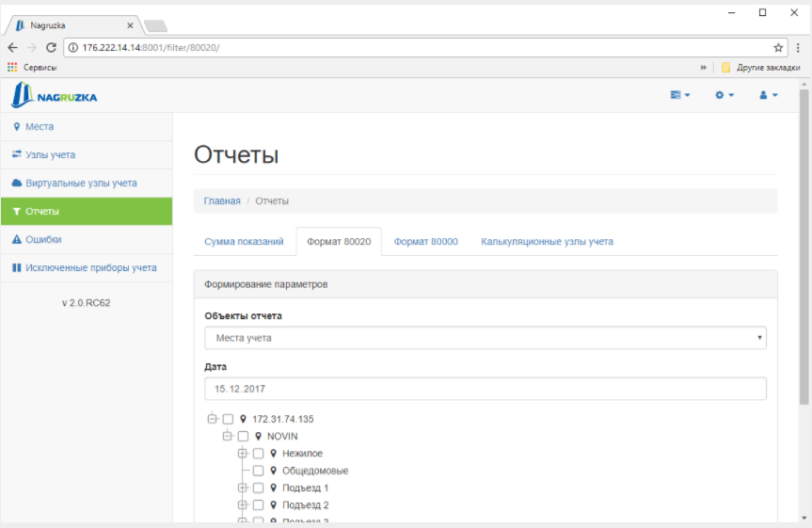Expand the Нежилое tree node
The image size is (812, 528).
pos(243,453)
